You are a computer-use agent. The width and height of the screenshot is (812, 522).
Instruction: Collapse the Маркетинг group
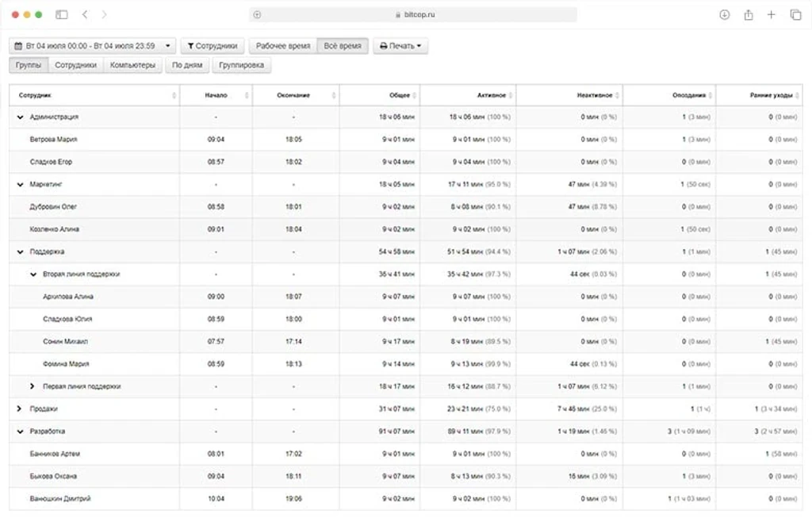[x=20, y=184]
